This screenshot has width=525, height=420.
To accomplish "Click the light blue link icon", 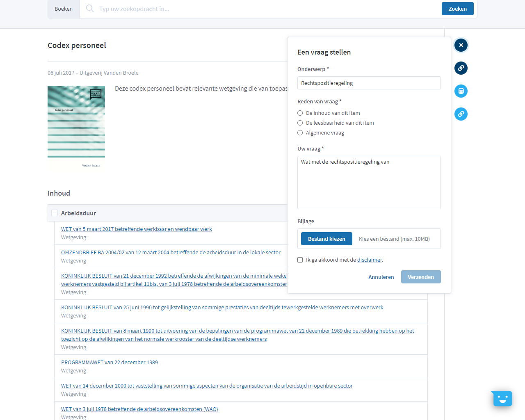I will tap(461, 114).
